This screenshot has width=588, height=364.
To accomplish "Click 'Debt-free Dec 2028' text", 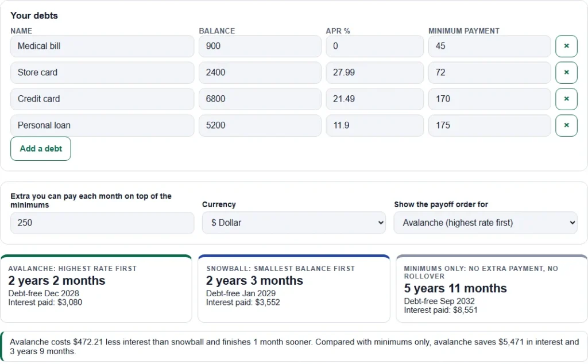I will click(44, 293).
